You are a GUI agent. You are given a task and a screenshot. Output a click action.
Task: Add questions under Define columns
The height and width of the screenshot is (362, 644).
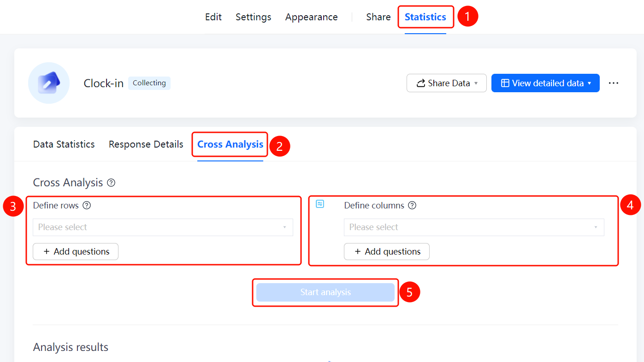tap(387, 252)
